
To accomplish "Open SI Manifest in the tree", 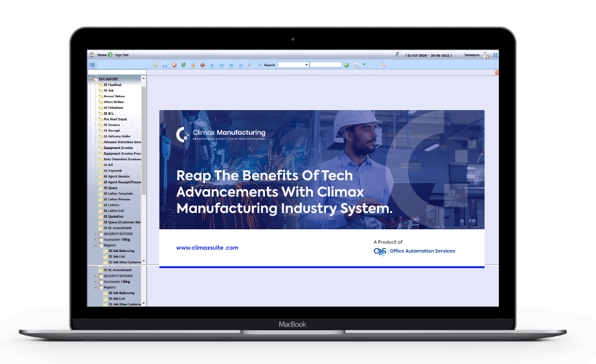I will pyautogui.click(x=113, y=85).
